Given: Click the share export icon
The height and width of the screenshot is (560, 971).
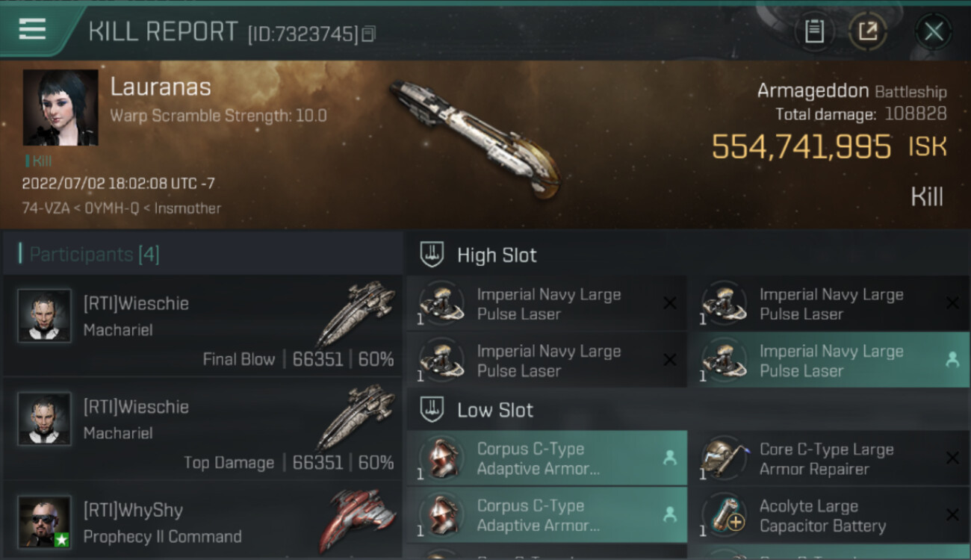Looking at the screenshot, I should tap(868, 31).
